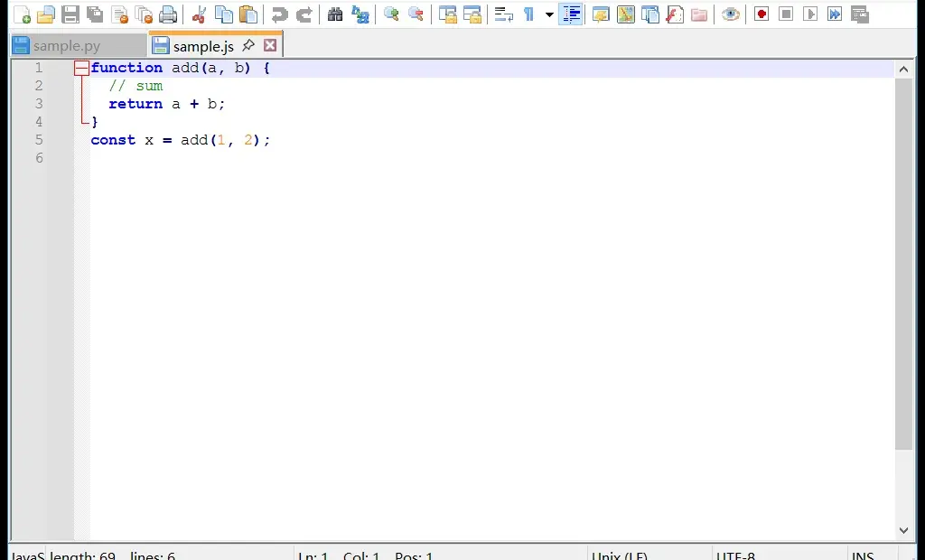This screenshot has height=560, width=925.
Task: Select the sample.js tab
Action: (x=203, y=46)
